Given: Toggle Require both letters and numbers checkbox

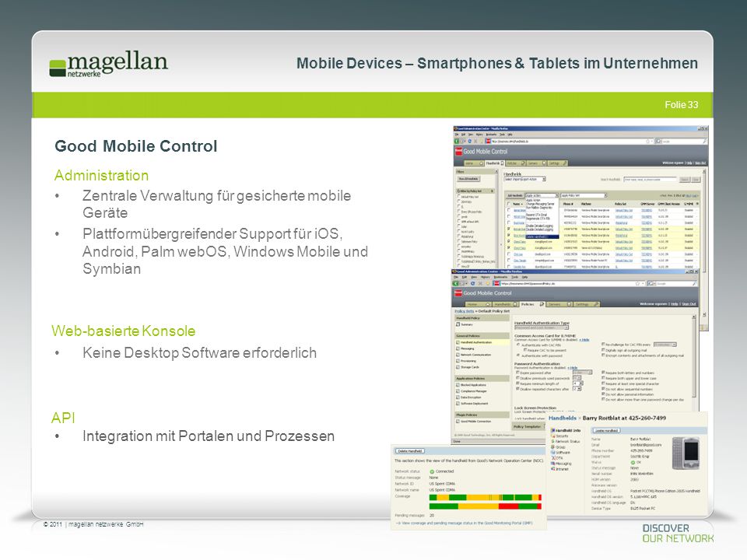Looking at the screenshot, I should [603, 373].
